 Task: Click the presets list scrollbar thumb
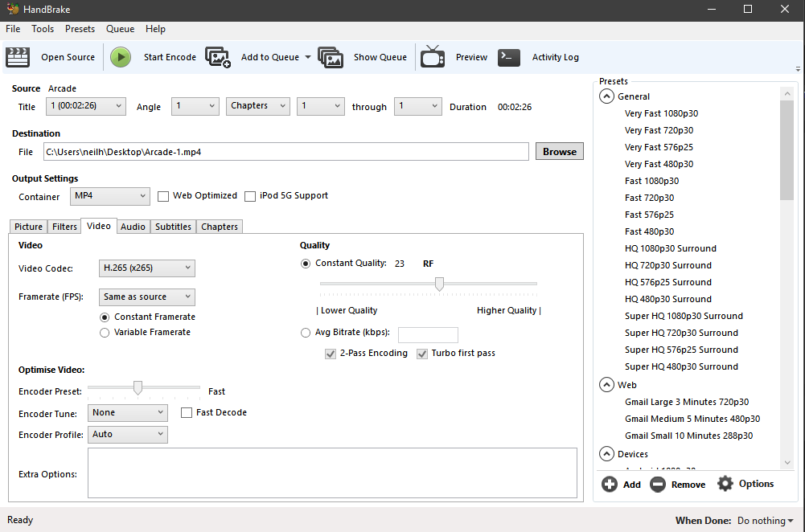[x=787, y=149]
